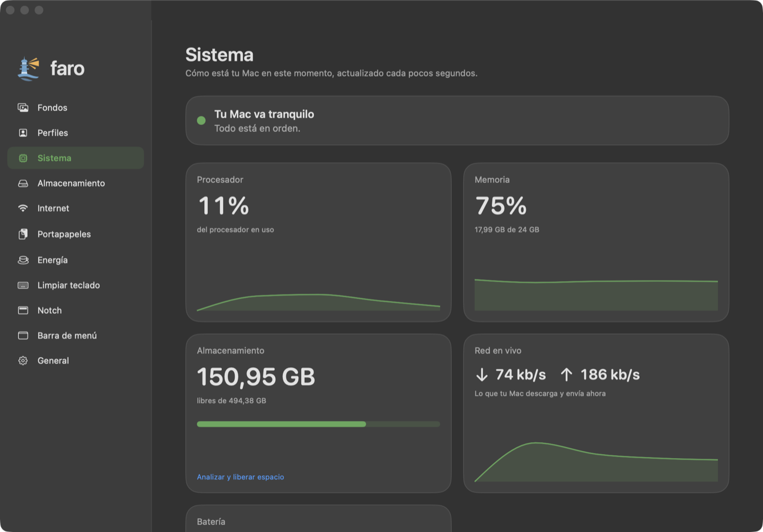Click the Internet wifi icon
This screenshot has height=532, width=763.
23,208
